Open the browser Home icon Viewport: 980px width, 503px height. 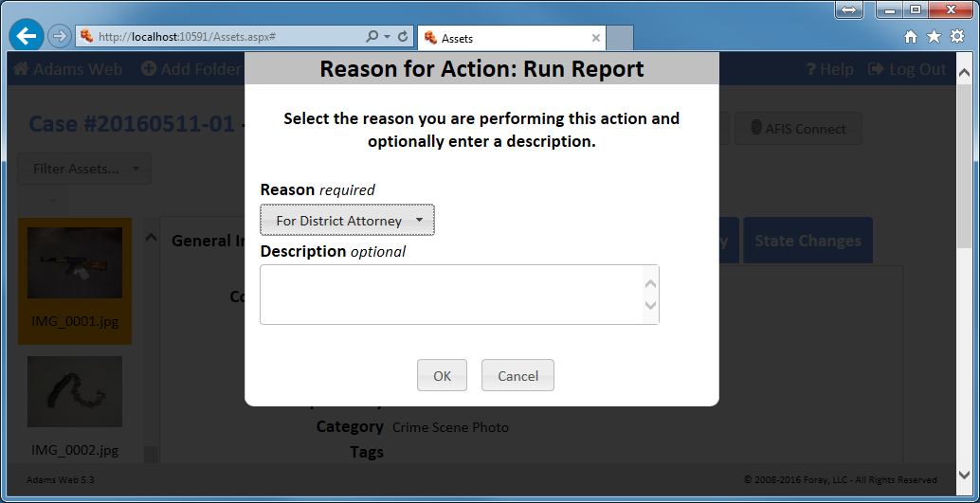click(x=911, y=37)
